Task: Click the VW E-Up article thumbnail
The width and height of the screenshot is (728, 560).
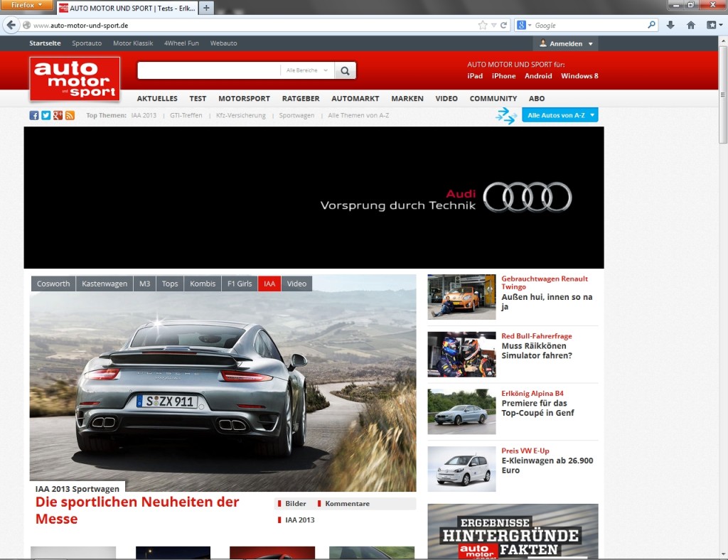Action: [461, 469]
